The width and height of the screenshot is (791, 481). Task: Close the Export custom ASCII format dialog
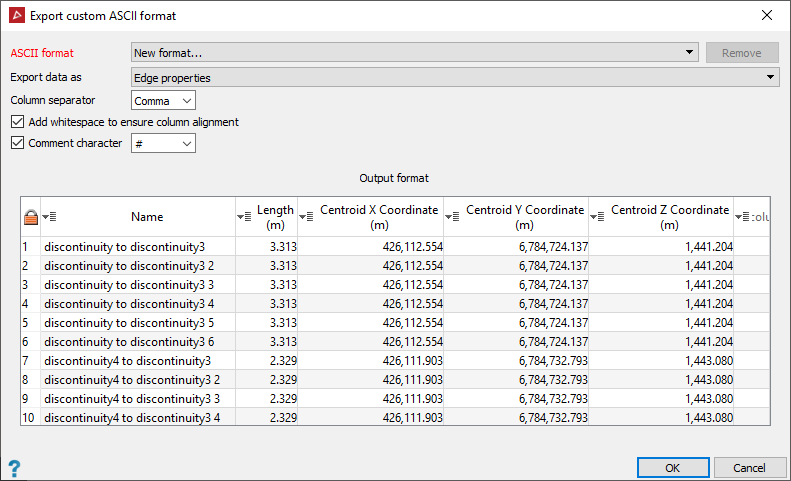767,15
